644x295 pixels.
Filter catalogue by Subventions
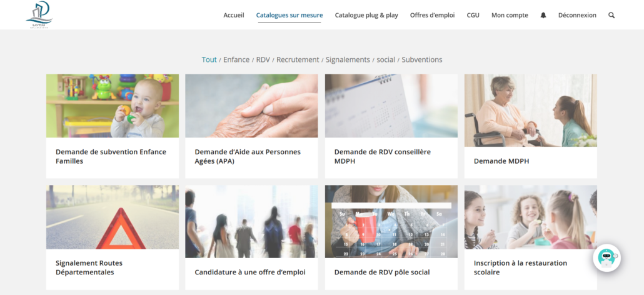[x=422, y=59]
